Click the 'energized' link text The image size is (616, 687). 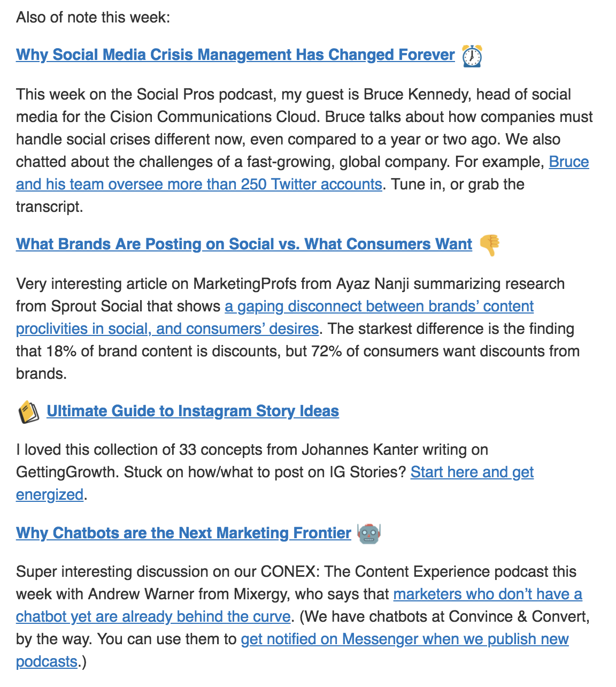click(x=50, y=494)
